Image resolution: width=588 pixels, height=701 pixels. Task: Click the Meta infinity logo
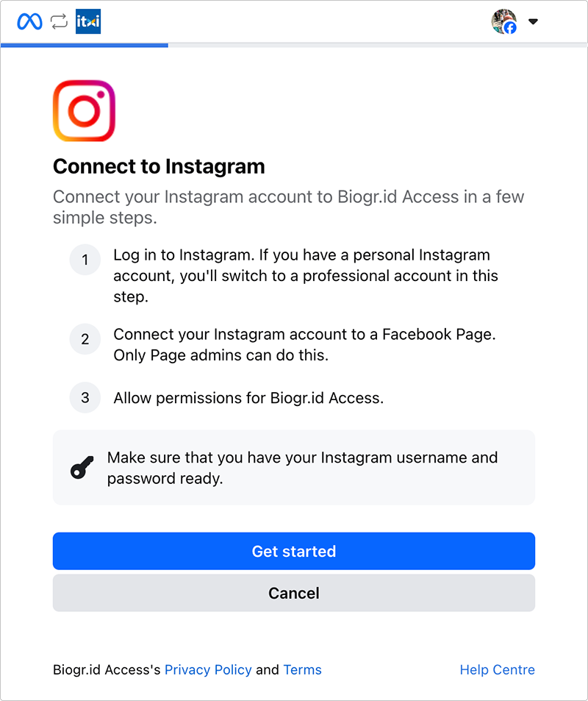(x=29, y=21)
